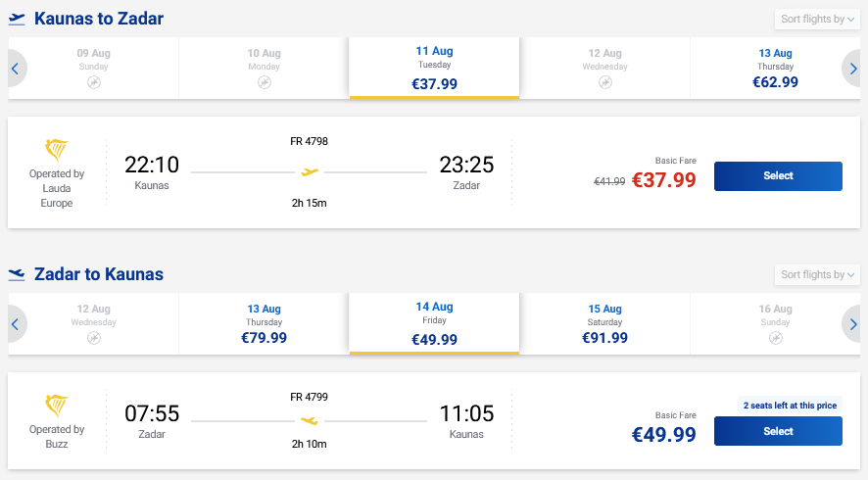Open Sort flights by dropdown for Zadar to Kaunas
This screenshot has width=868, height=480.
818,275
